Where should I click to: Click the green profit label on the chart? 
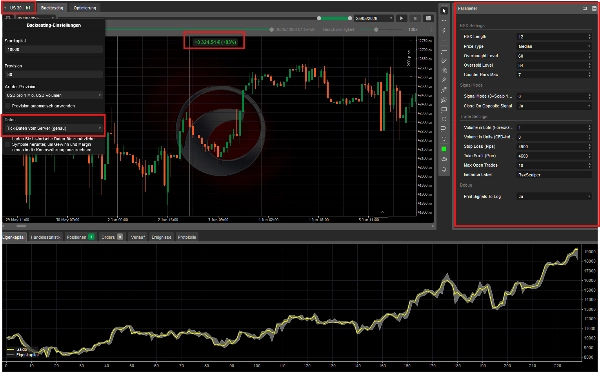pyautogui.click(x=215, y=42)
